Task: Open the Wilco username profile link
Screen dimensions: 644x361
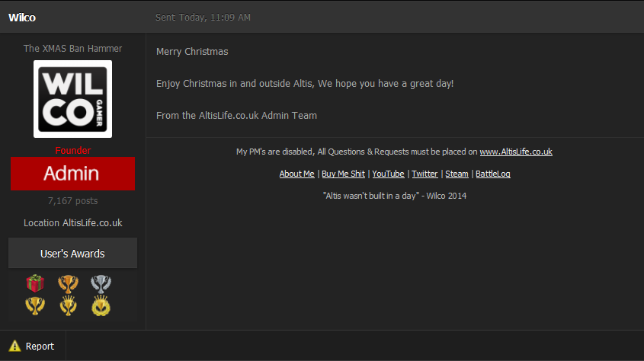Action: tap(22, 18)
